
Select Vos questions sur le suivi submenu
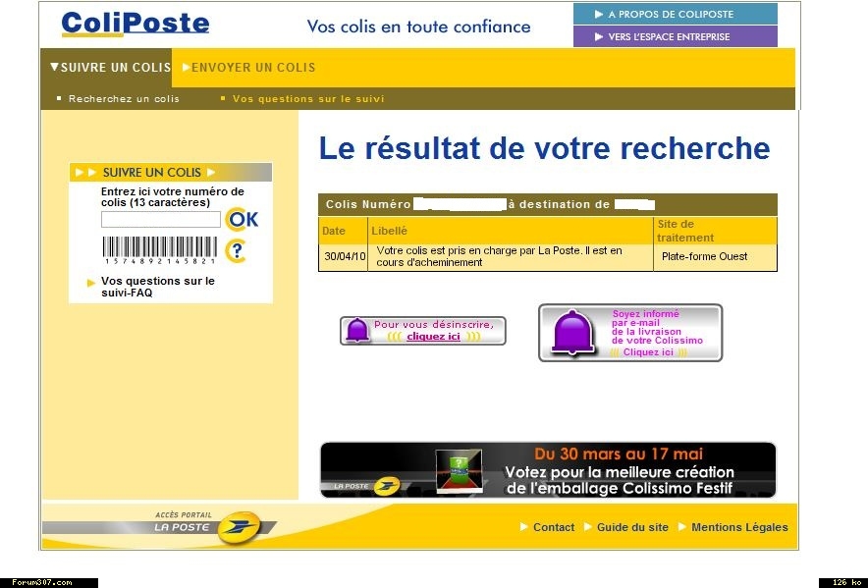point(308,99)
